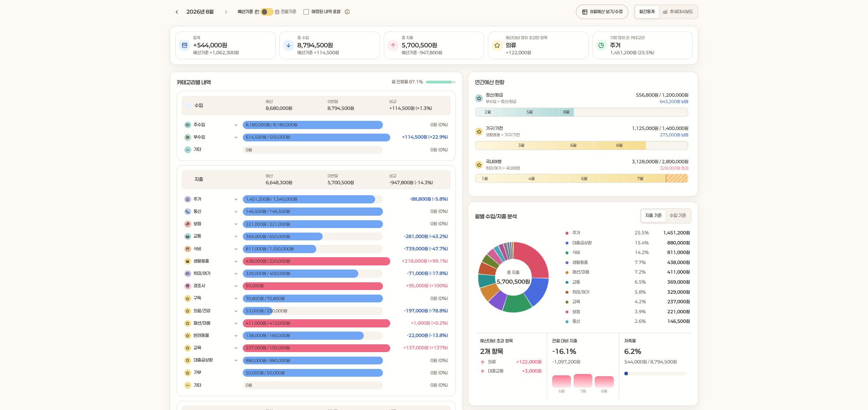Screen dimensions: 868x410
Task: Click the pie icon on 주거 card
Action: (601, 45)
